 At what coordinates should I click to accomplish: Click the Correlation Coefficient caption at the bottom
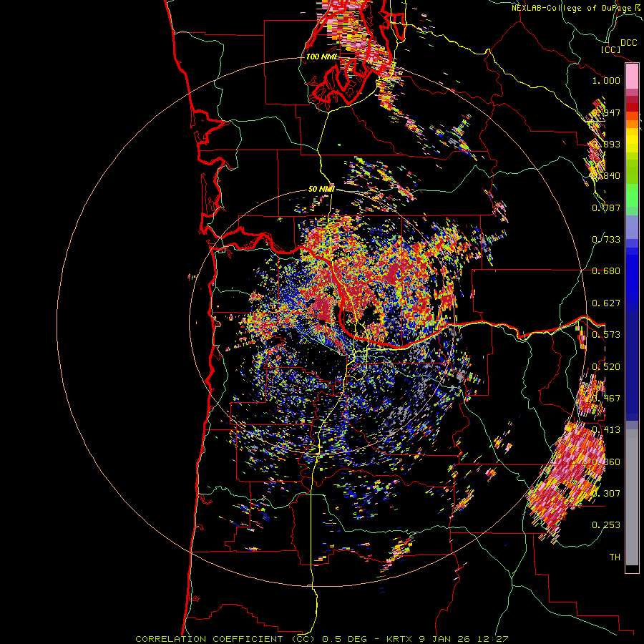click(x=322, y=639)
